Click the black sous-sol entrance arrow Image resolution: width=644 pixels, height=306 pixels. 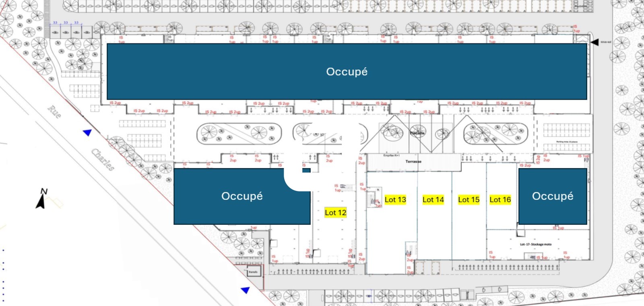click(594, 42)
